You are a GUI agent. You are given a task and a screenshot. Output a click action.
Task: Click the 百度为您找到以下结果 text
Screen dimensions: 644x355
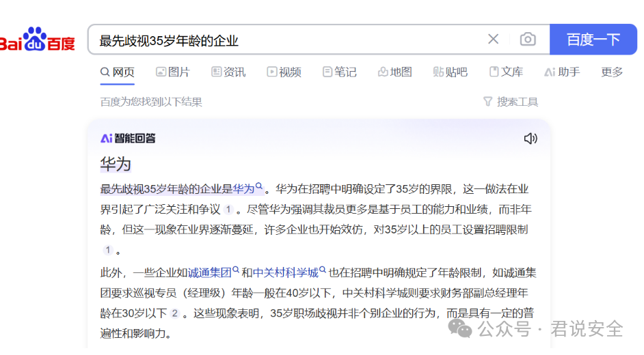(151, 102)
